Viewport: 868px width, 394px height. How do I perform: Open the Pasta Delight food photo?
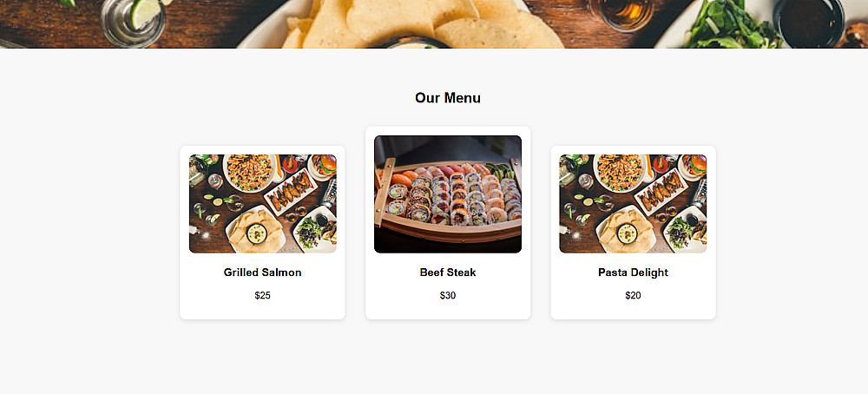pos(633,204)
